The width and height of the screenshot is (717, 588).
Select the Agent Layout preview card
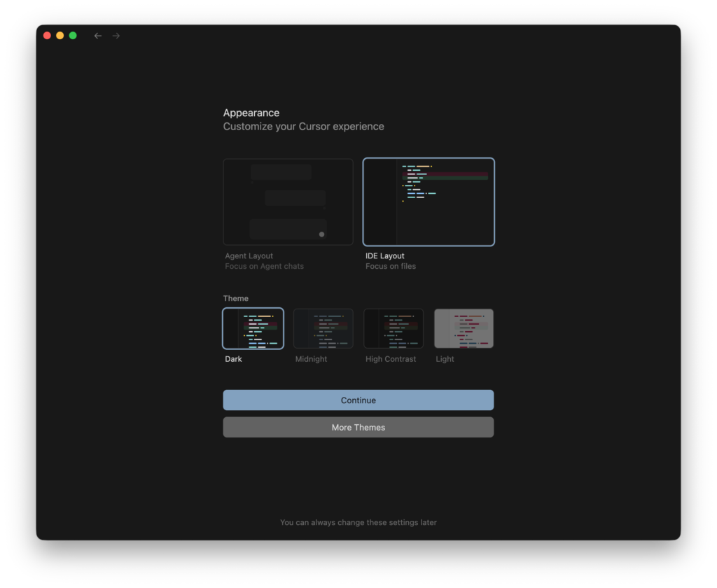click(288, 202)
